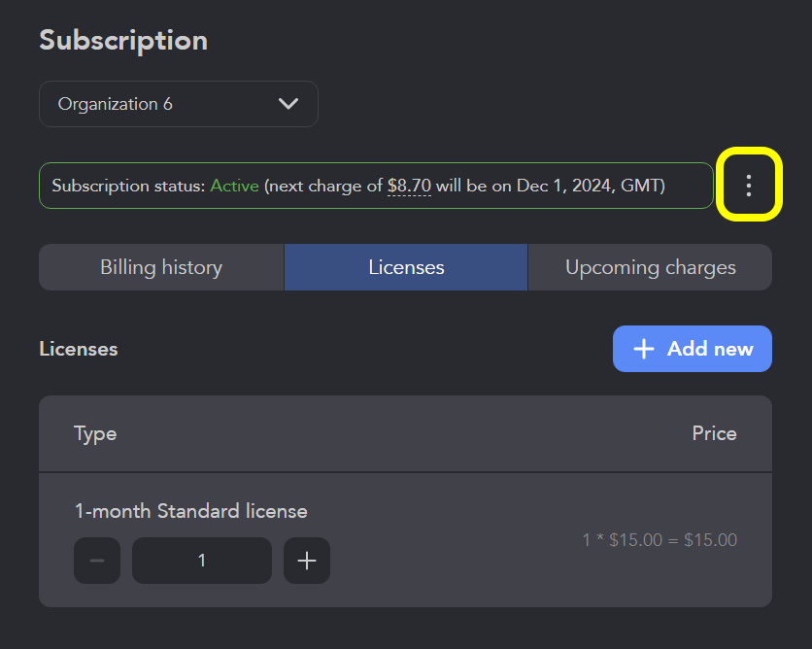Open the Upcoming charges tab

[x=649, y=267]
